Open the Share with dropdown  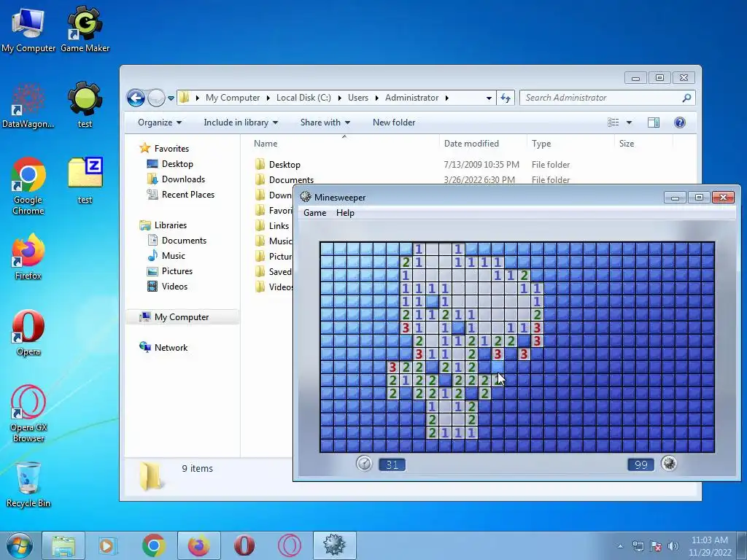tap(325, 122)
